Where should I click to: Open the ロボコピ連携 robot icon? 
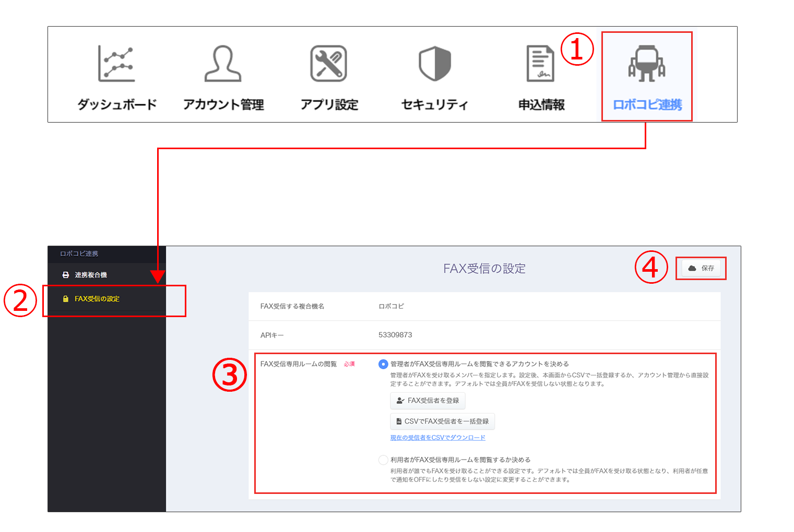click(647, 64)
